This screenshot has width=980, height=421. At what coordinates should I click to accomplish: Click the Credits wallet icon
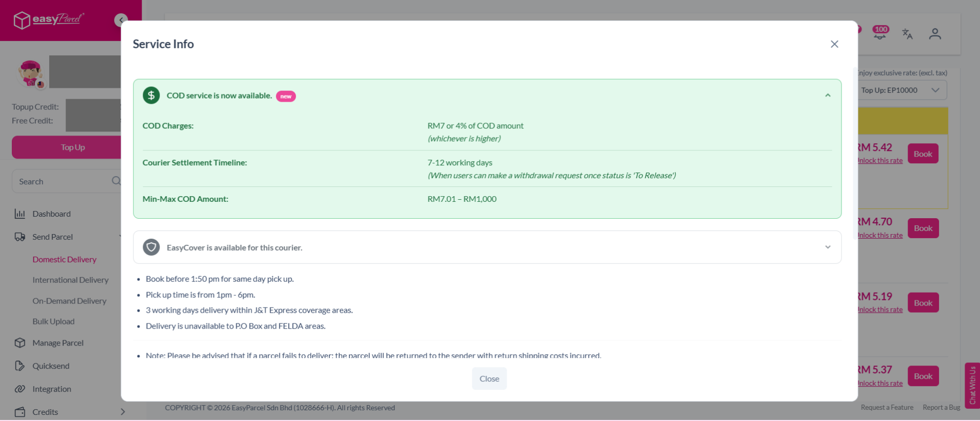(20, 412)
